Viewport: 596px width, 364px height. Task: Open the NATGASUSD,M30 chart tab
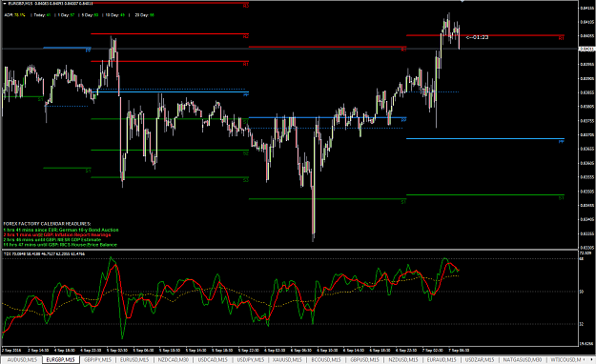pyautogui.click(x=523, y=359)
